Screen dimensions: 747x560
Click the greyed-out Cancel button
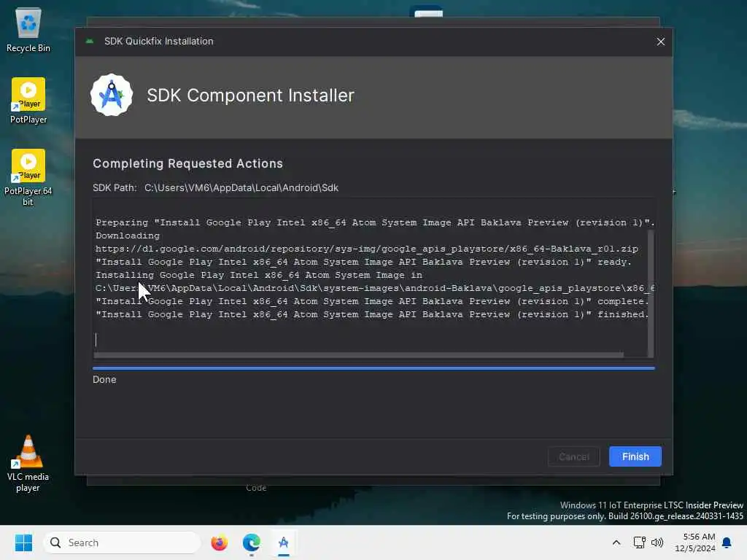coord(573,456)
